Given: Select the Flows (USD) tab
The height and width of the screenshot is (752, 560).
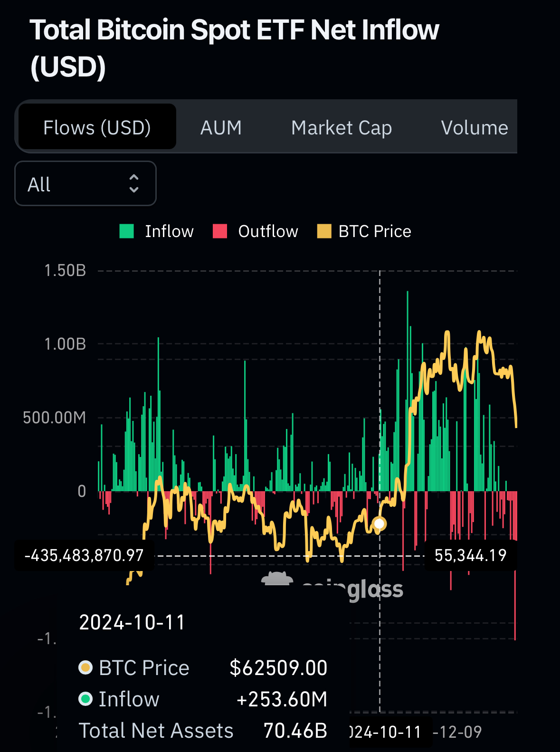Looking at the screenshot, I should coord(97,128).
